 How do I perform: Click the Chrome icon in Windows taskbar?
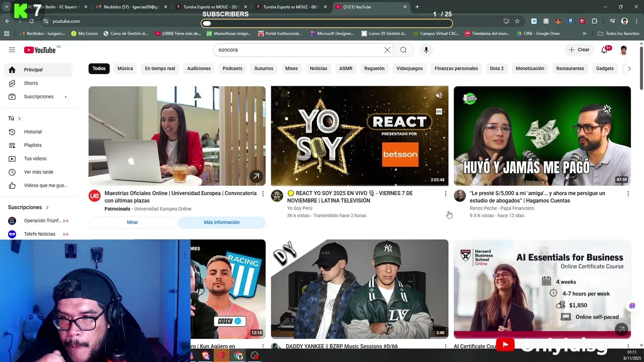click(238, 356)
